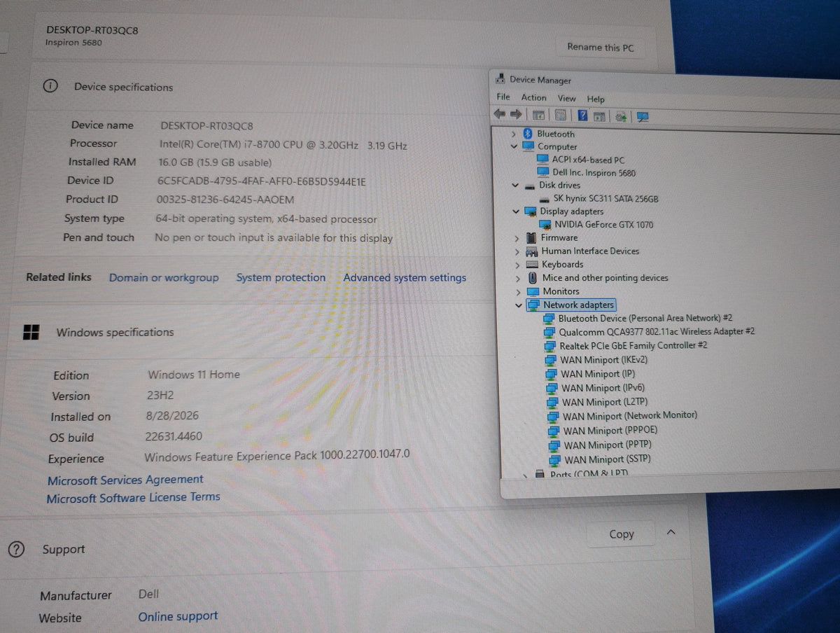
Task: Click the Device Manager title bar icon
Action: tap(501, 79)
